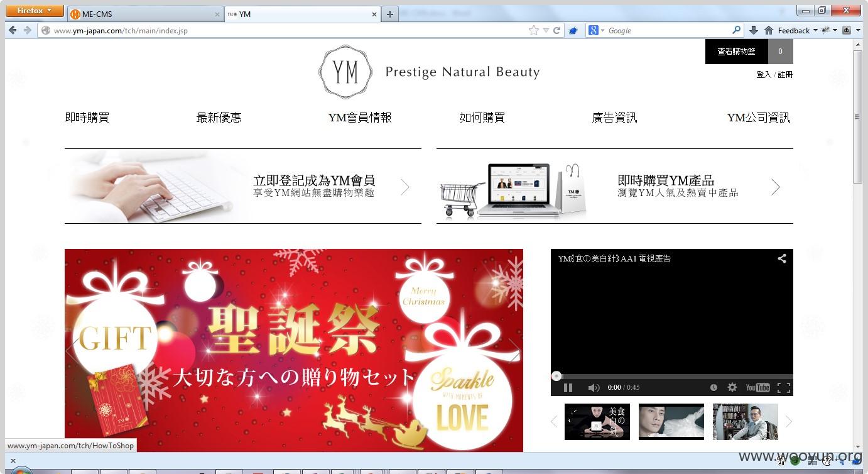Pause the YouTube video
The width and height of the screenshot is (868, 474).
[x=568, y=388]
